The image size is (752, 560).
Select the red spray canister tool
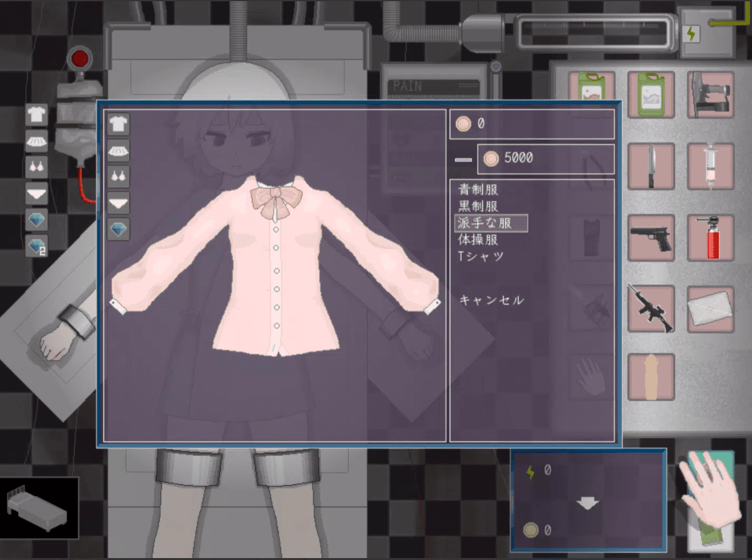pyautogui.click(x=710, y=238)
